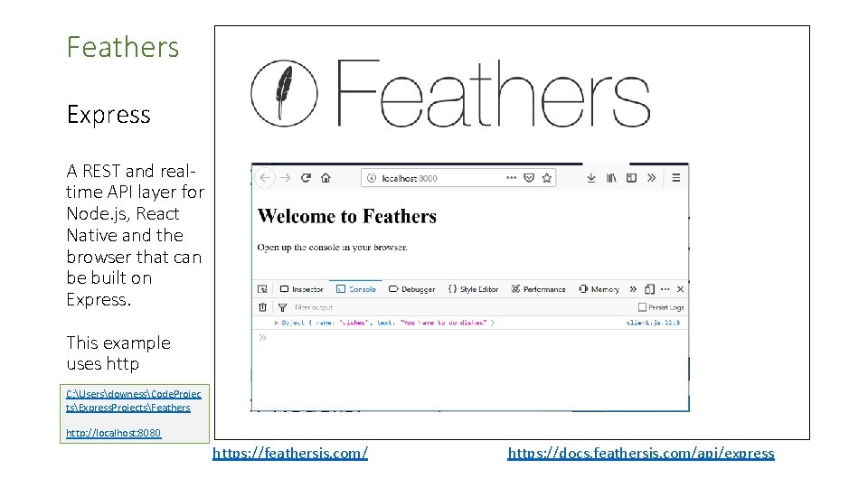
Task: Go back using the browser back arrow
Action: coord(265,178)
